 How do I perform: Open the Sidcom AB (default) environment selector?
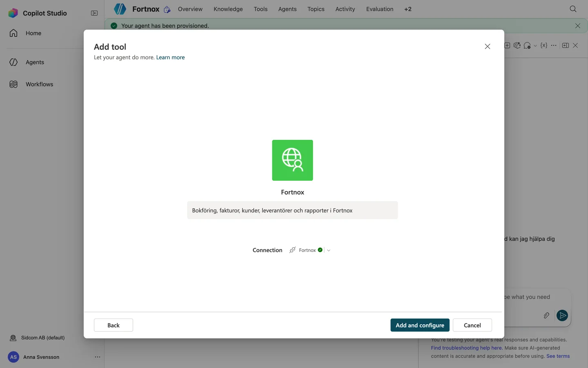(x=38, y=338)
